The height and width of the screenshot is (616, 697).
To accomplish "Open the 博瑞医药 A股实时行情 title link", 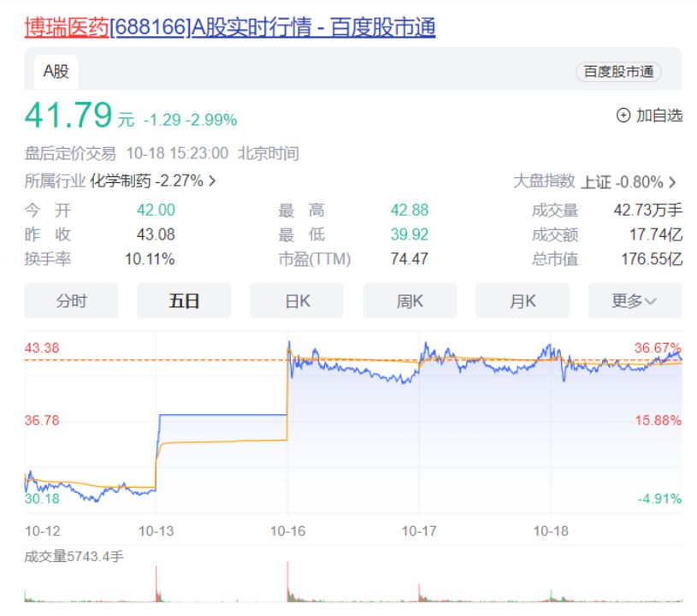I will 229,27.
